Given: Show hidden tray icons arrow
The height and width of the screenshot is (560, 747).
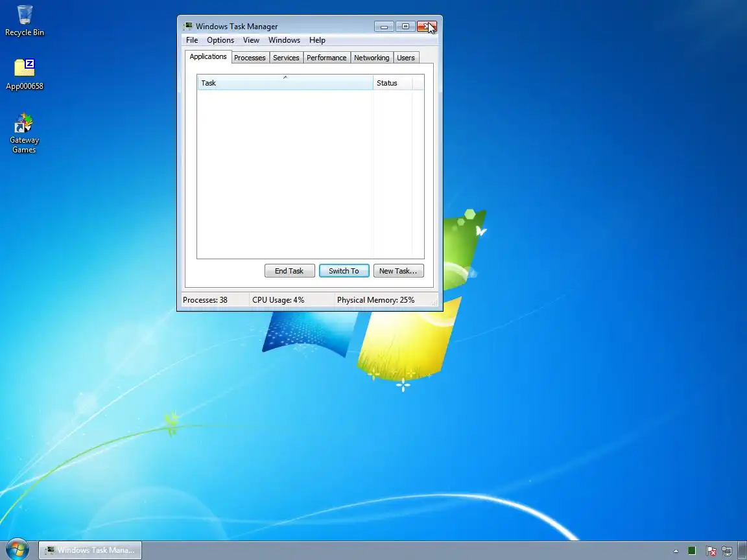Looking at the screenshot, I should coord(676,551).
